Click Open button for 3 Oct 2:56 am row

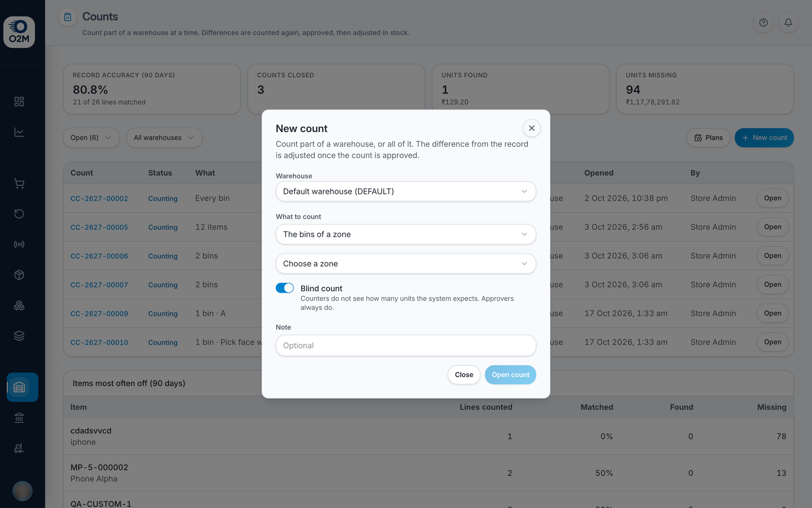[772, 227]
